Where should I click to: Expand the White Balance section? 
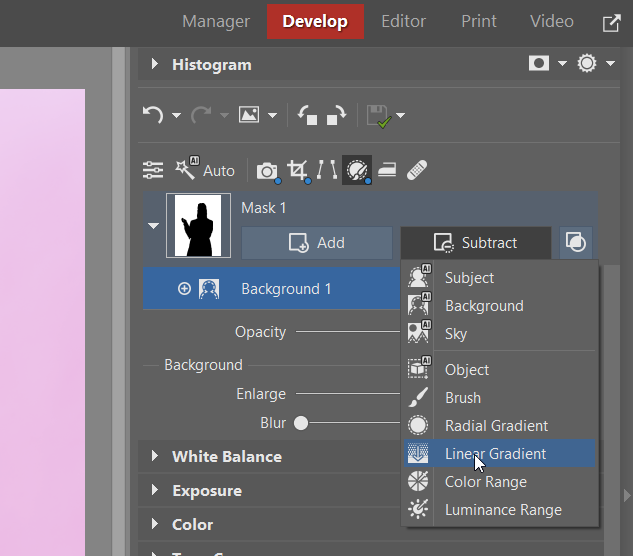(155, 456)
